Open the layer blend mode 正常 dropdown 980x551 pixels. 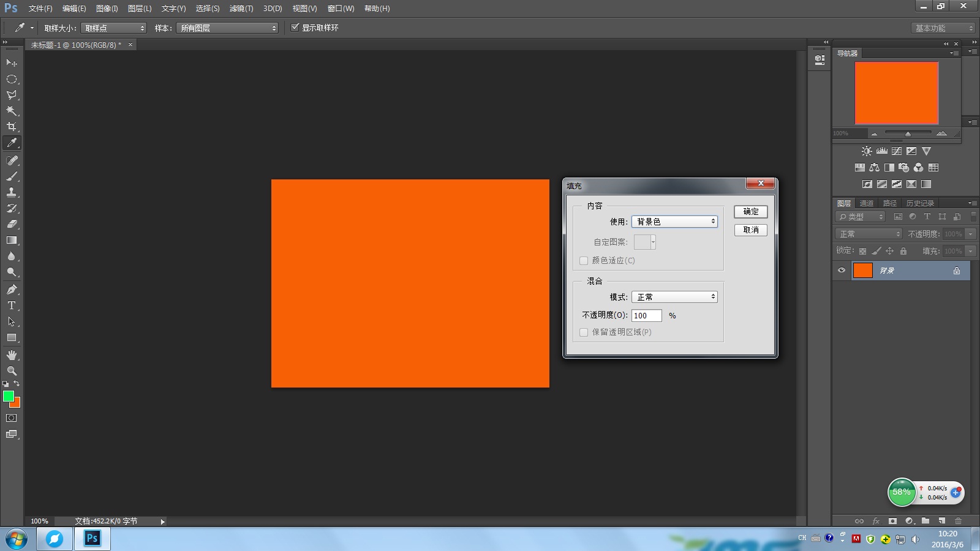tap(869, 234)
